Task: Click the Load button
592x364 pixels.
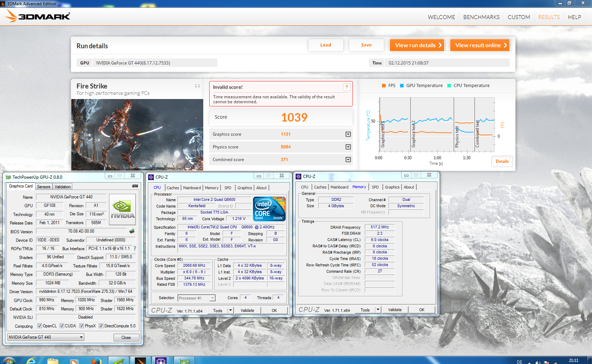Action: (x=326, y=45)
